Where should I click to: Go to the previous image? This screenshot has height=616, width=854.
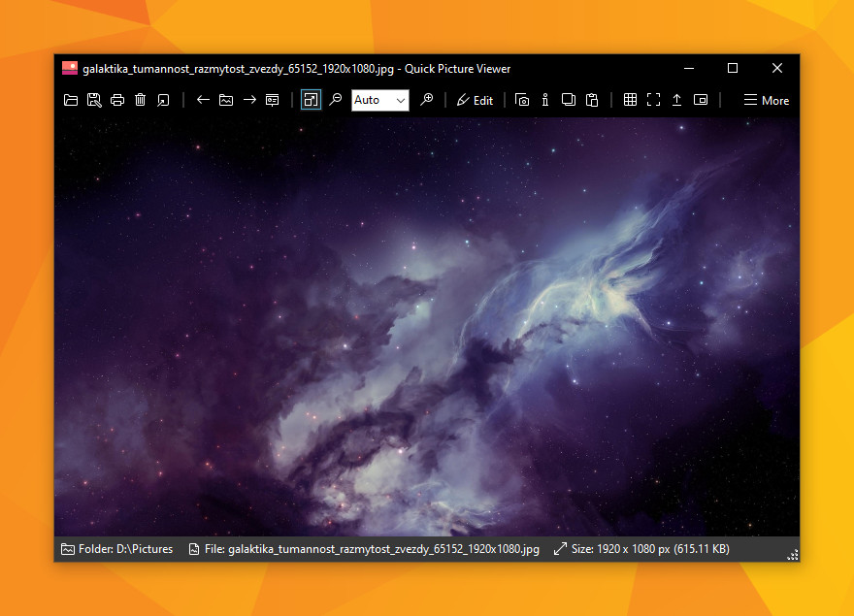(203, 100)
